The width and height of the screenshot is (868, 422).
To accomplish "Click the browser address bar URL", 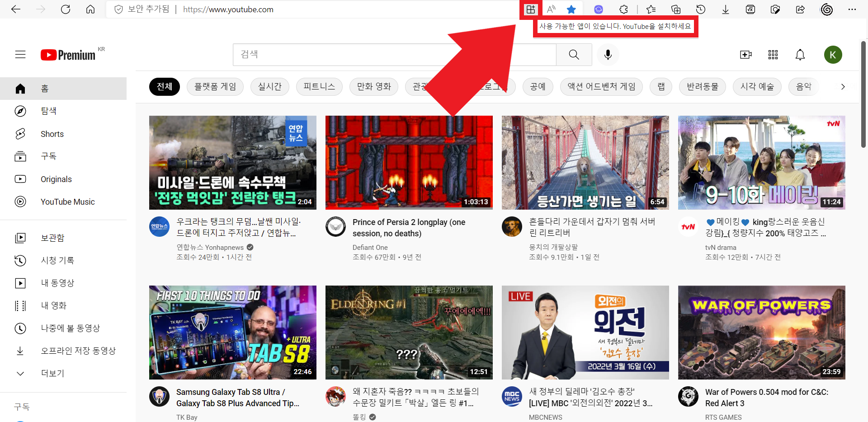I will (228, 9).
